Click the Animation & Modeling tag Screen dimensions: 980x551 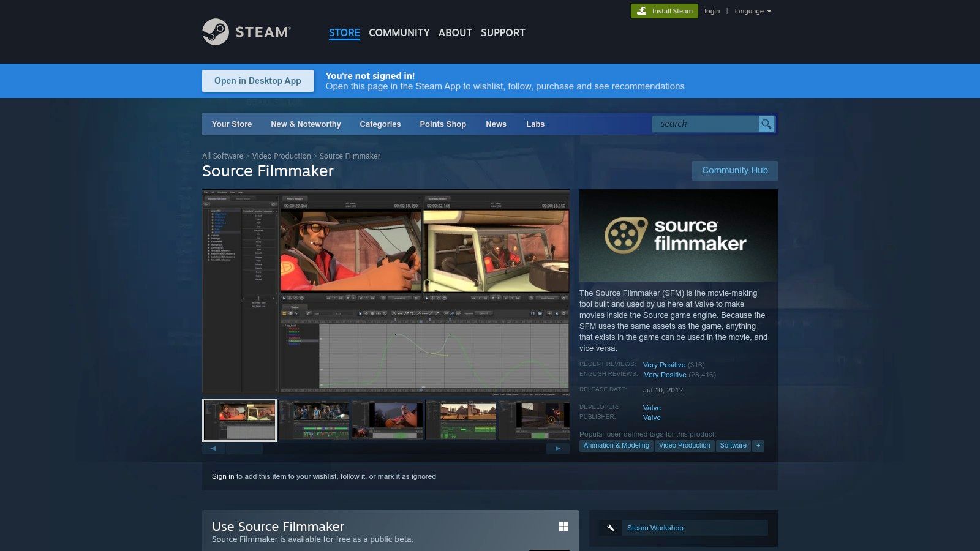616,446
